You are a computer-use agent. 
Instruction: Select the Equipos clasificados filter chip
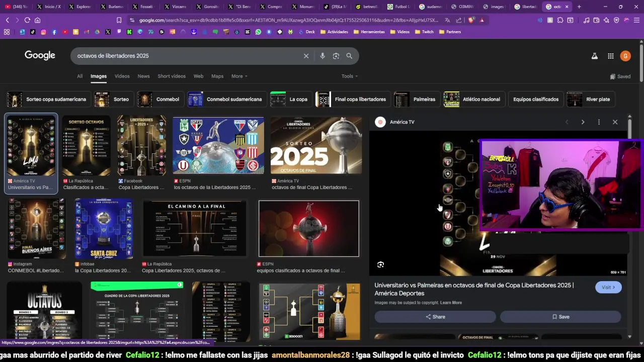pyautogui.click(x=536, y=100)
